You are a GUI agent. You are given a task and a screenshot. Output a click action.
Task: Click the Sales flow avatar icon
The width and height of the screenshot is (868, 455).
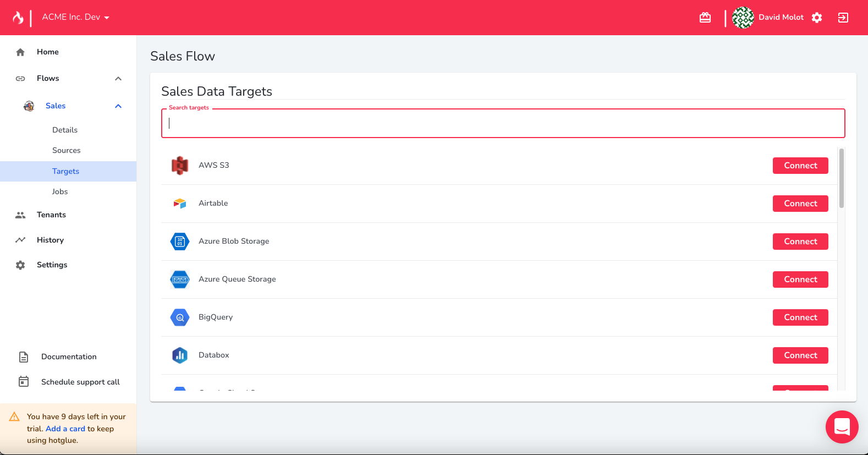click(x=29, y=106)
